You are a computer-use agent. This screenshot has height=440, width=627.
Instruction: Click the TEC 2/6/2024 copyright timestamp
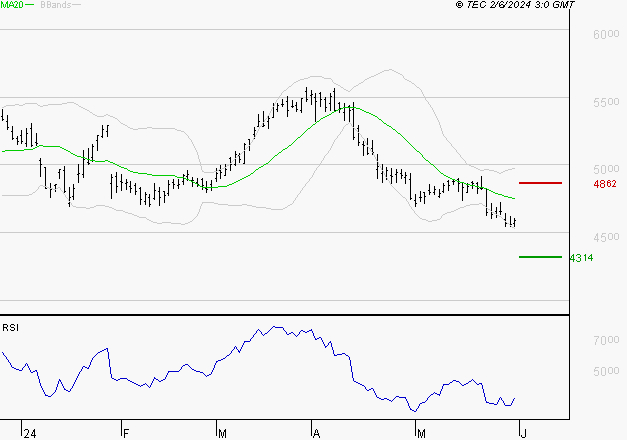[x=515, y=5]
